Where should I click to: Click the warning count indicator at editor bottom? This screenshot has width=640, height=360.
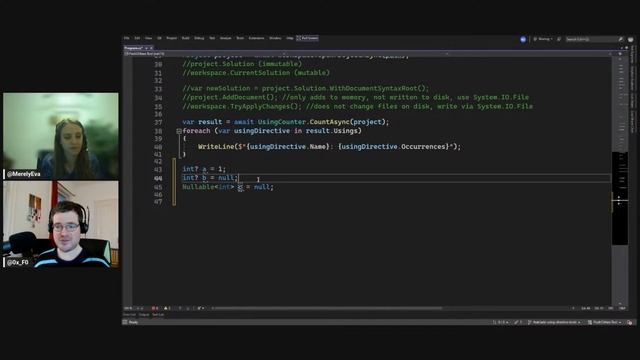tap(167, 308)
